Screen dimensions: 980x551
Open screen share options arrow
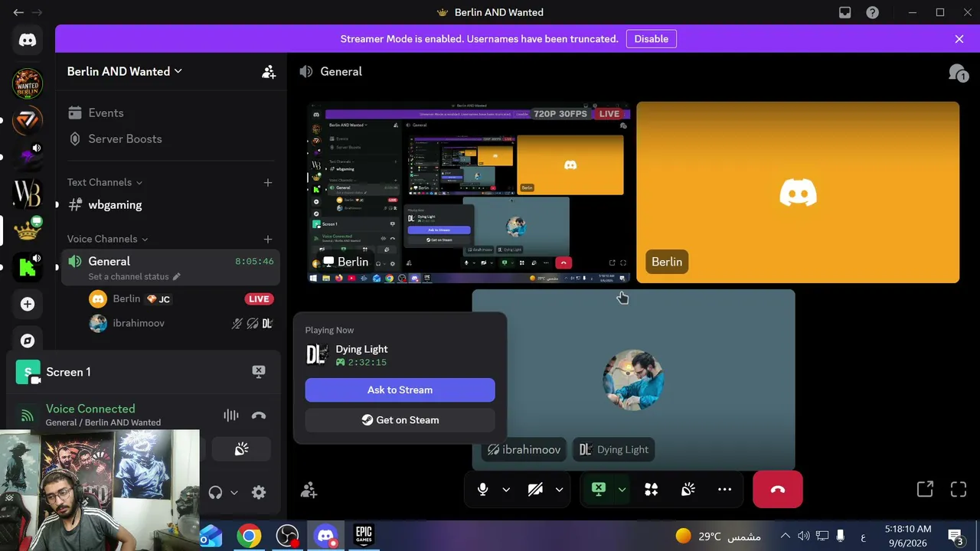point(622,490)
